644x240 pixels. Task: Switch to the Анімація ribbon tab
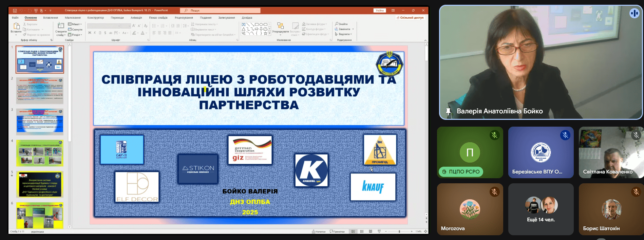click(x=136, y=18)
